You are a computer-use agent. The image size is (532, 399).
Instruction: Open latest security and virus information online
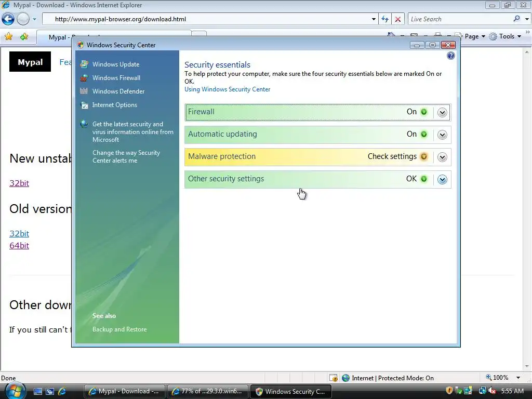[132, 131]
